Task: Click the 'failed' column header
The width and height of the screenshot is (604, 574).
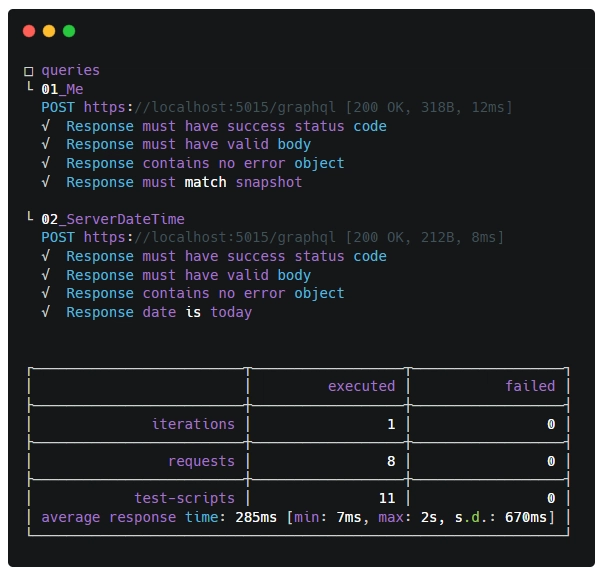Action: pos(529,386)
